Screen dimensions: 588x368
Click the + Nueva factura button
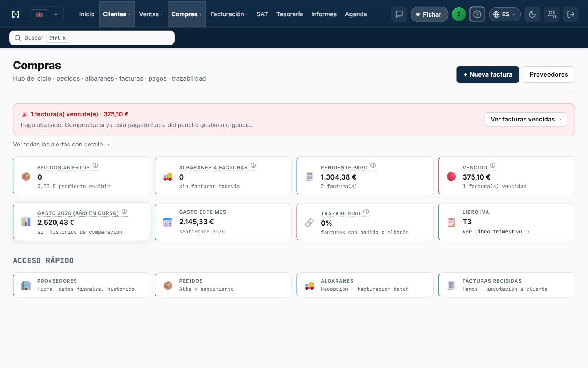[x=488, y=74]
